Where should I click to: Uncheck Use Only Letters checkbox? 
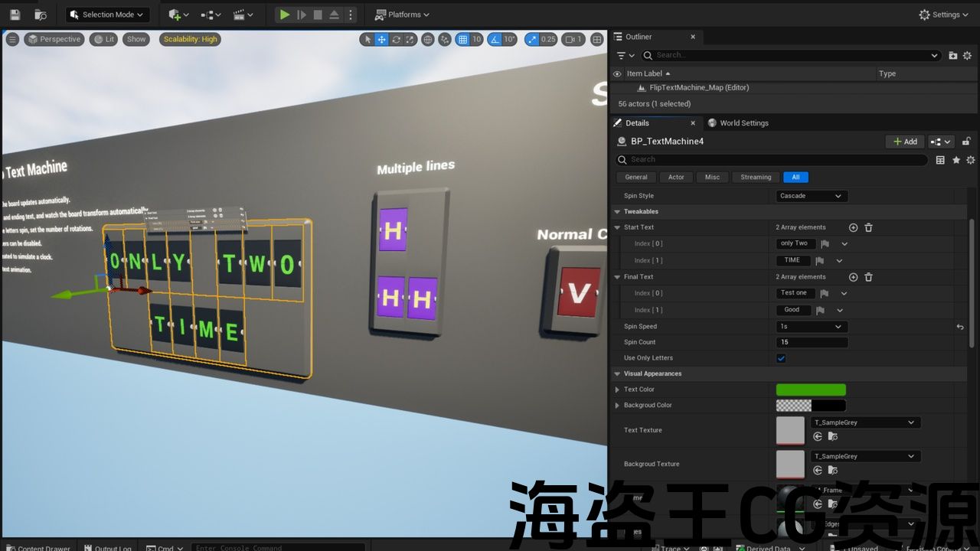(781, 358)
